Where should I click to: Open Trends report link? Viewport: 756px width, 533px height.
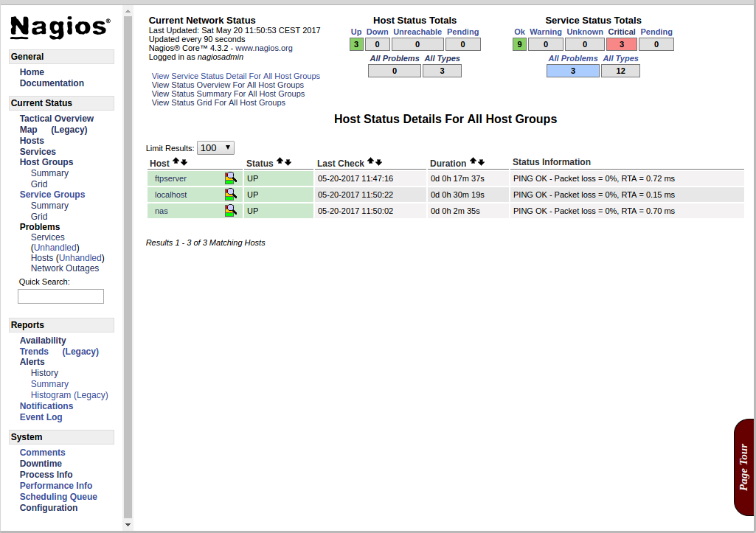[x=34, y=352]
